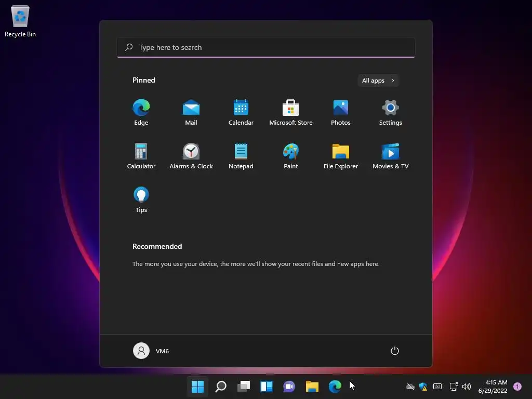The height and width of the screenshot is (399, 532).
Task: Open Chat (Teams) on taskbar
Action: coord(289,386)
